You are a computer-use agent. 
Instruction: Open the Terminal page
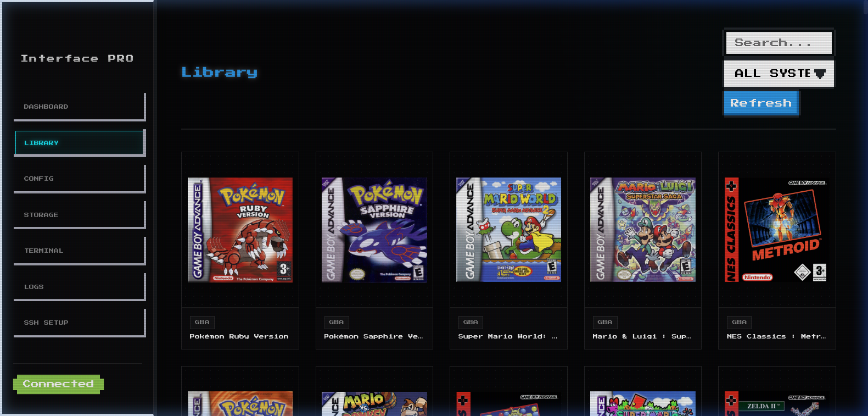tap(79, 251)
